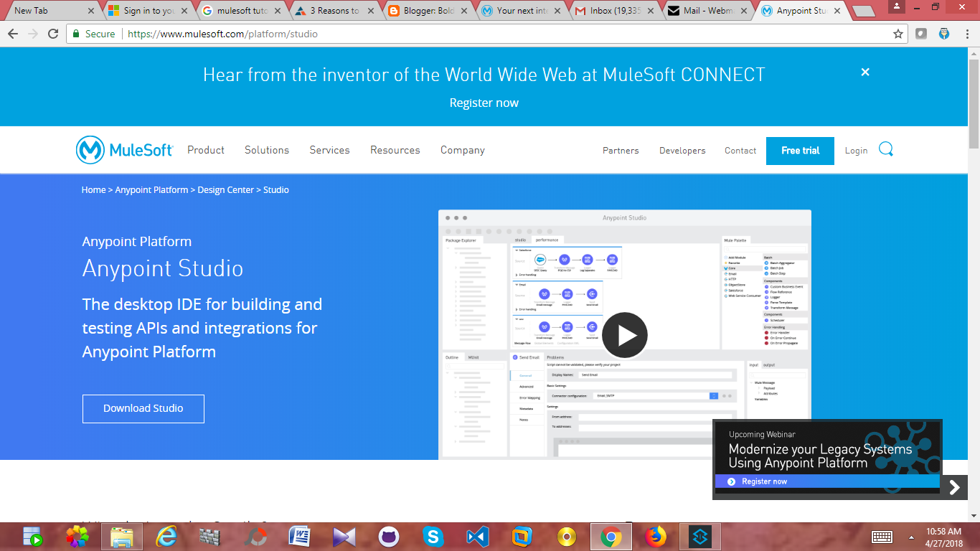Open the colorful flower app on taskbar
This screenshot has height=551, width=980.
(77, 537)
